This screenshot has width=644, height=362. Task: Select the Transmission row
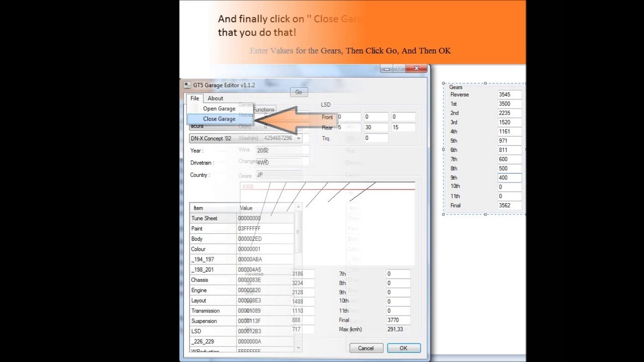coord(242,311)
